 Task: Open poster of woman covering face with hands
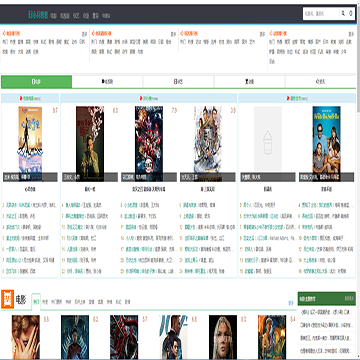point(26,337)
